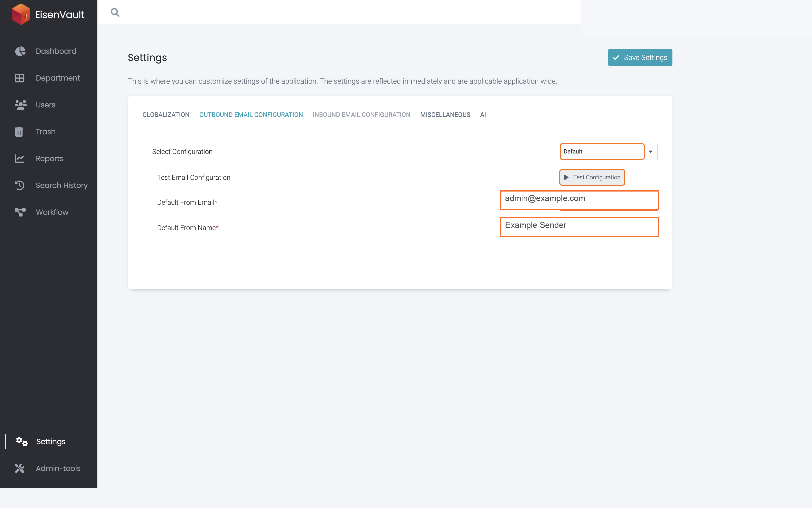This screenshot has height=508, width=812.
Task: Click the Trash bin icon
Action: 19,132
